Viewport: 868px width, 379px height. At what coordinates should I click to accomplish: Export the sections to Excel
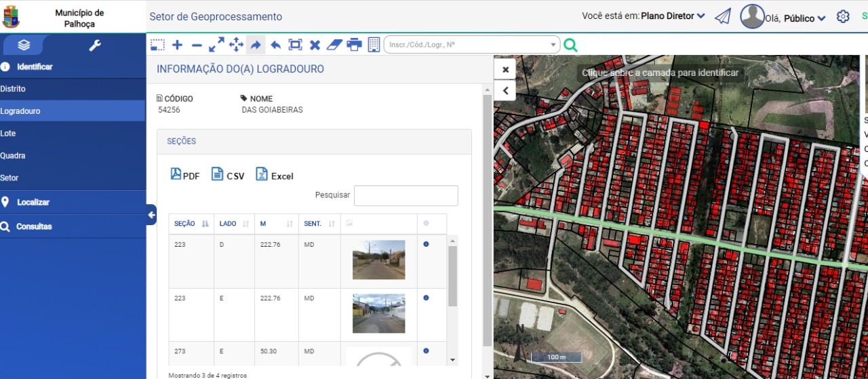click(x=274, y=175)
